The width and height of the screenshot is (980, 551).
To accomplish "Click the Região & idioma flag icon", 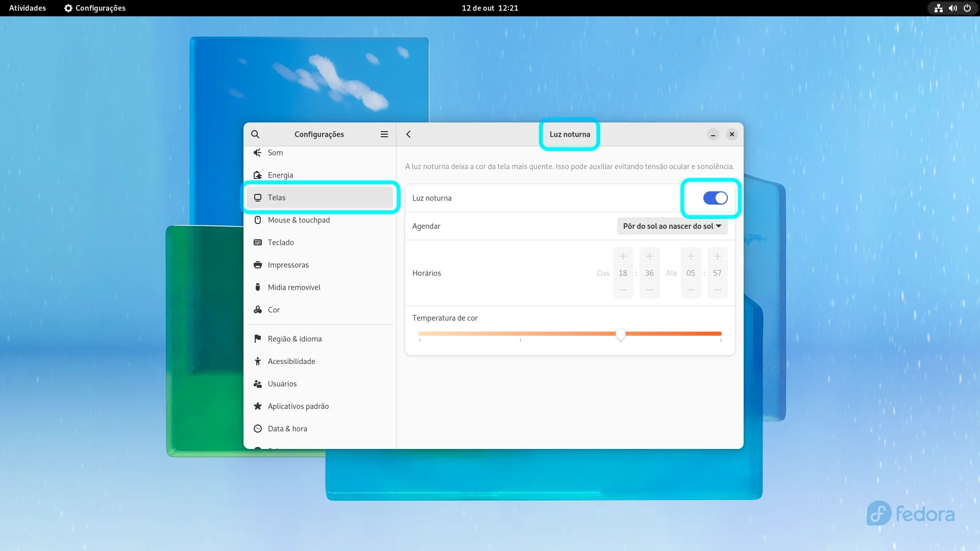I will pyautogui.click(x=258, y=339).
